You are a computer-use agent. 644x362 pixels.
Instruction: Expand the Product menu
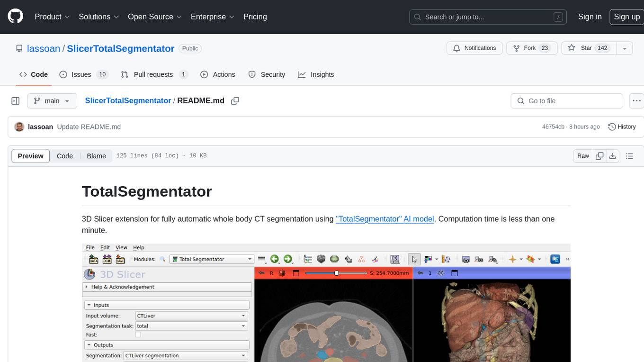point(52,17)
